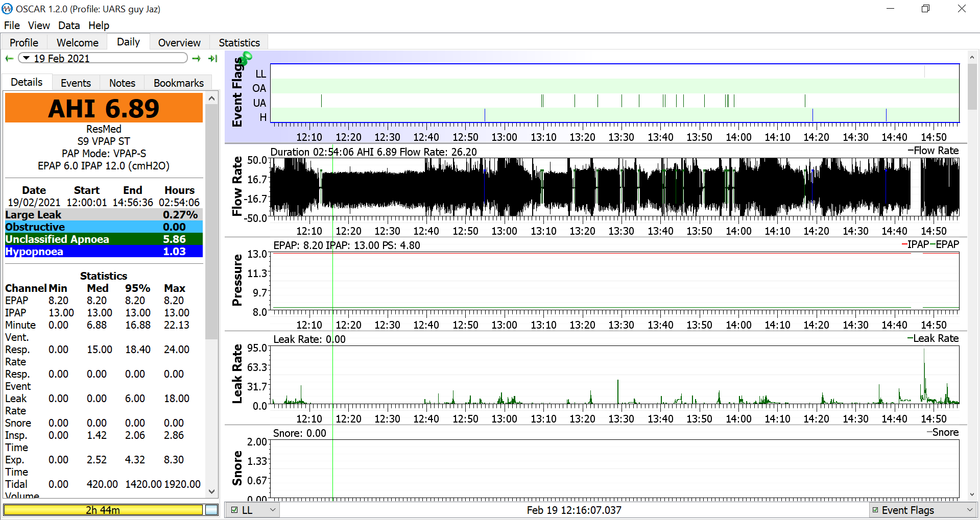This screenshot has height=520, width=980.
Task: Click the Hypopnoea blue row
Action: [x=104, y=252]
